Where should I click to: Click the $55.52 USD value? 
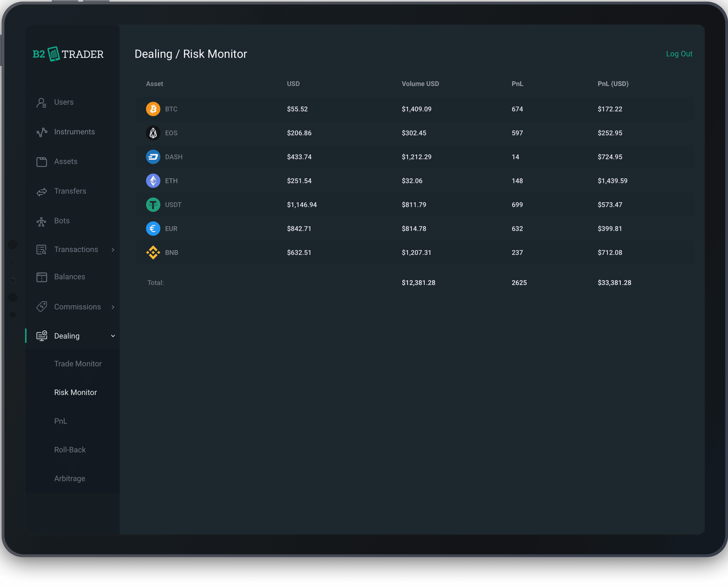[x=297, y=109]
